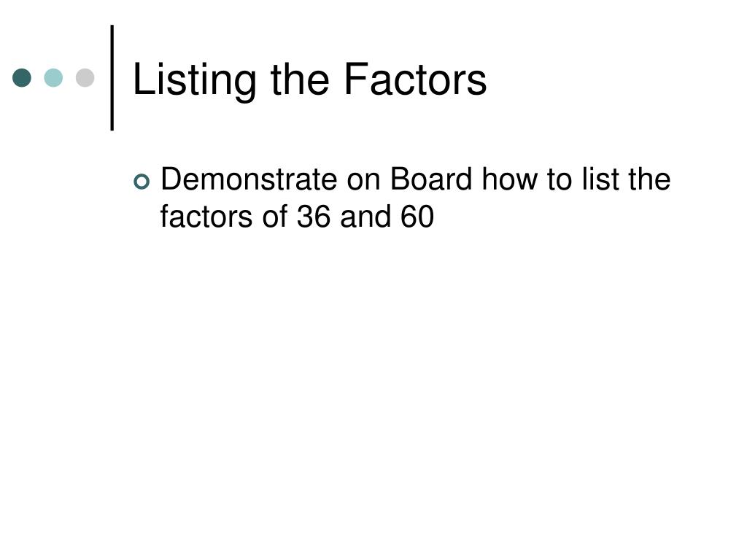Click the number 60

[x=417, y=217]
